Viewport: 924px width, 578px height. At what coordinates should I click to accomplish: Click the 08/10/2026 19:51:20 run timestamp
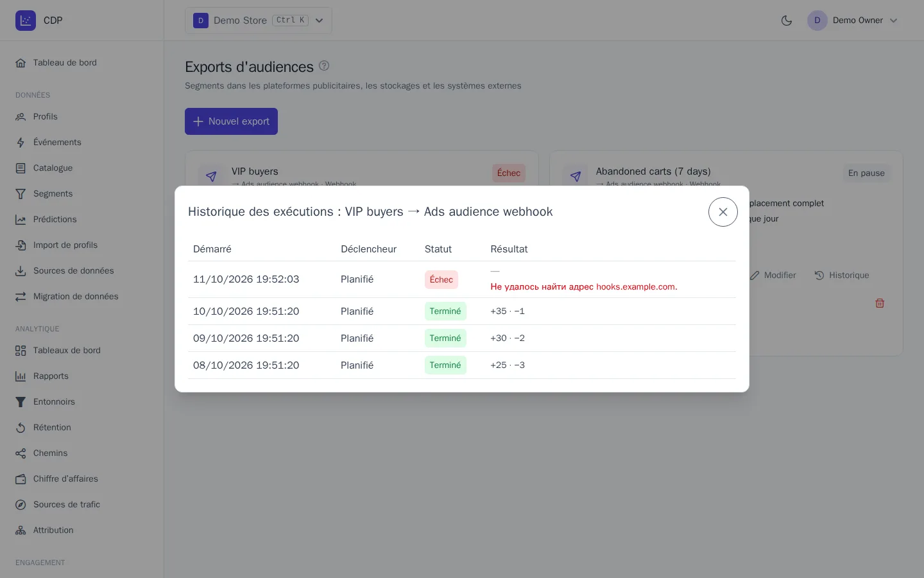coord(246,365)
